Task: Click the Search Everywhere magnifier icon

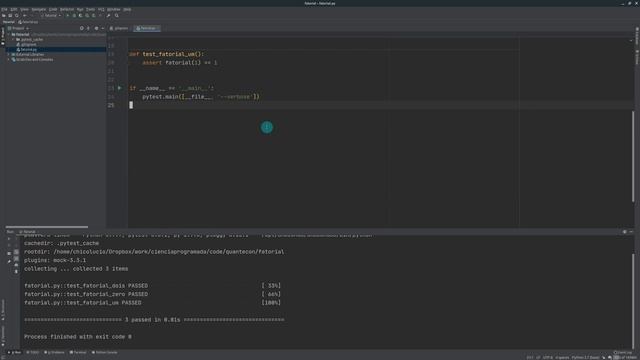Action: tap(117, 16)
